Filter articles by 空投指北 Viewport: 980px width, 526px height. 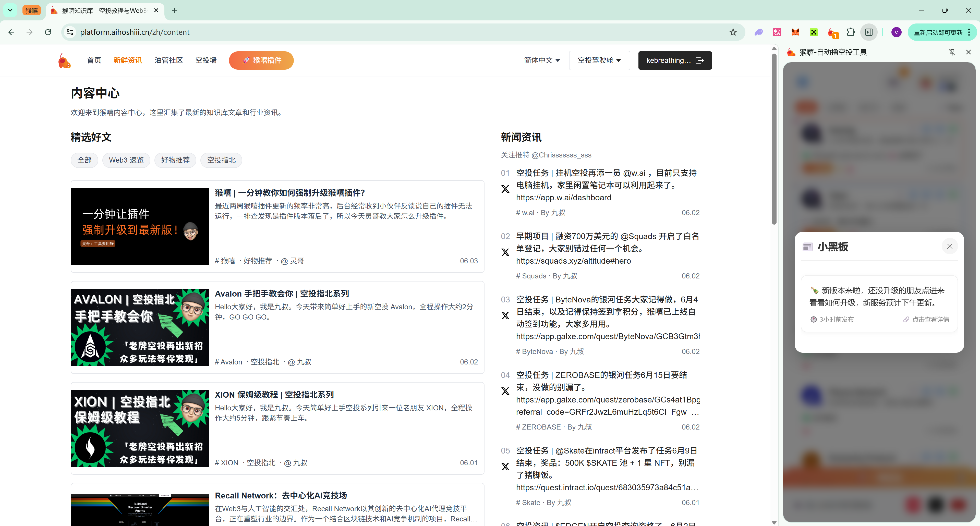pyautogui.click(x=221, y=160)
